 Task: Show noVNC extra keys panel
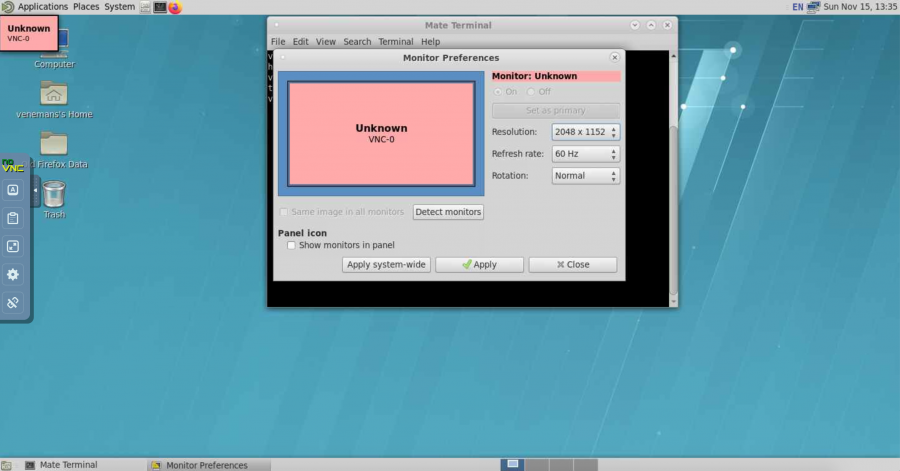pos(13,190)
